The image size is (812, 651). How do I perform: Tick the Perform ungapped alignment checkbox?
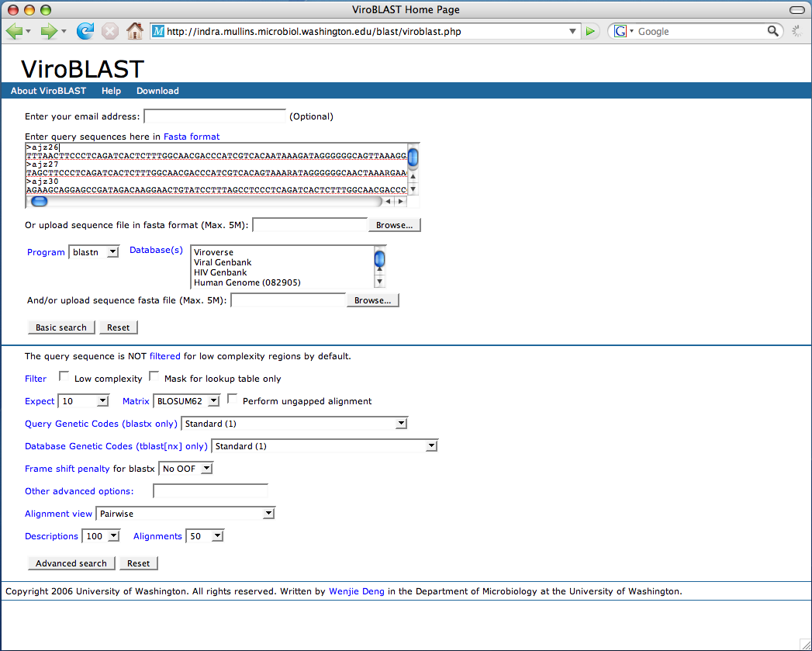[232, 400]
